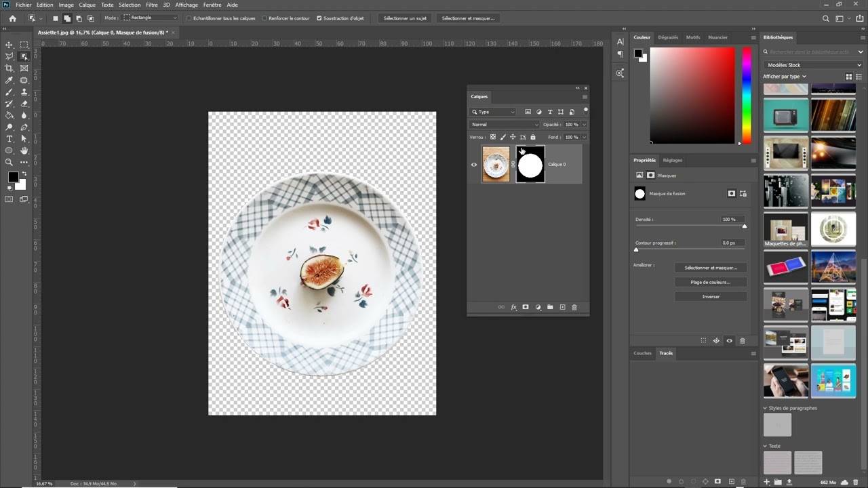Screen dimensions: 868x488
Task: Open the Edit Toolbar three-dots button
Action: (24, 163)
